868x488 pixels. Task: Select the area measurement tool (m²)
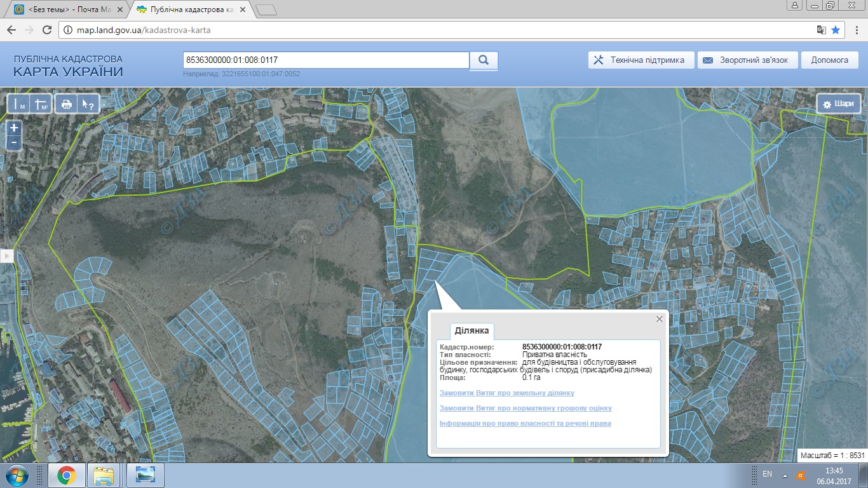point(41,104)
